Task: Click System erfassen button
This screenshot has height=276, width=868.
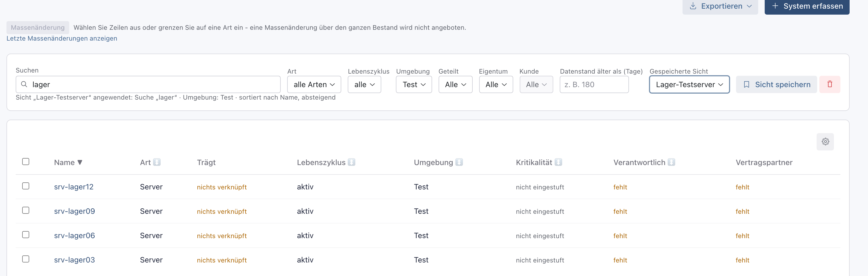Action: pyautogui.click(x=807, y=6)
